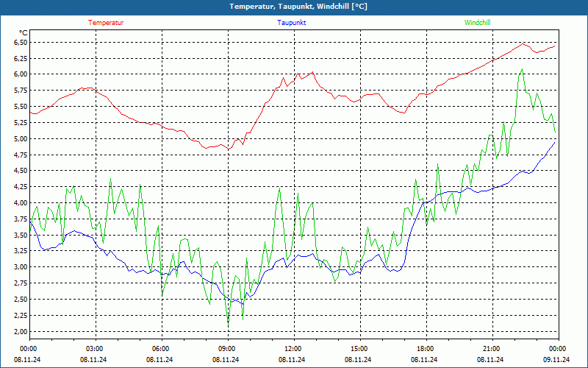Click the 6,25 y-axis value
This screenshot has height=368, width=588.
pos(21,59)
